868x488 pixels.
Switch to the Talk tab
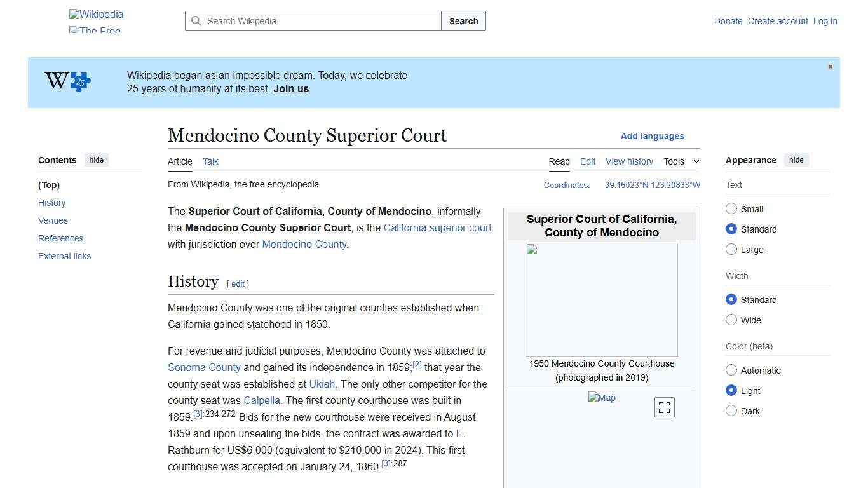(x=210, y=161)
